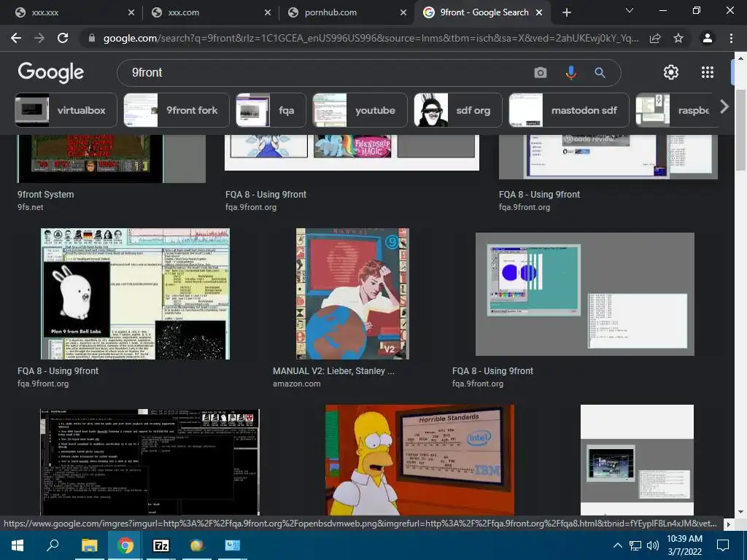Switch to the xxx.com tab

coord(210,12)
